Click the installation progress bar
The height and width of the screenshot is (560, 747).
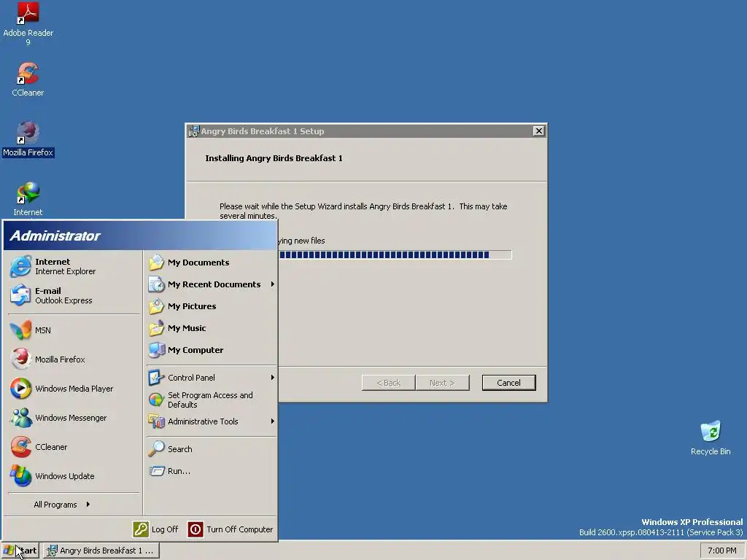pos(395,254)
